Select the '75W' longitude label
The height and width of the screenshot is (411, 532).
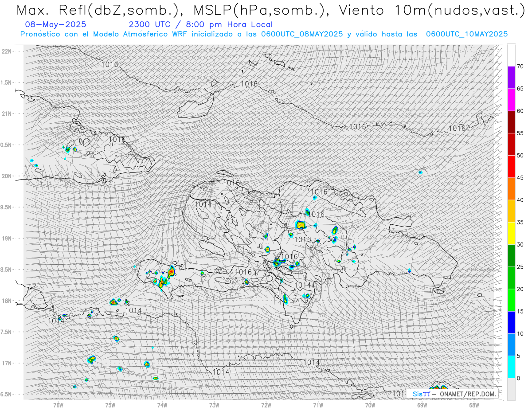tap(110, 404)
